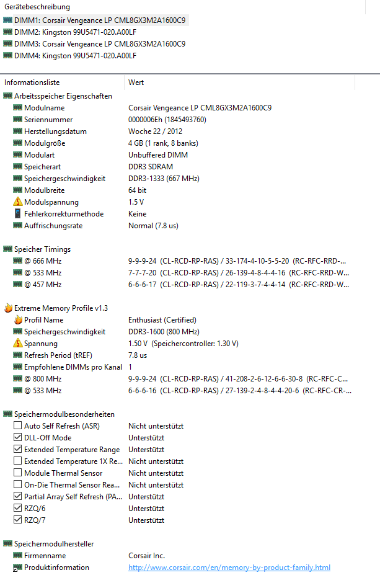The image size is (380, 588).
Task: Click the memory icon beside DIMM4
Action: click(x=7, y=55)
